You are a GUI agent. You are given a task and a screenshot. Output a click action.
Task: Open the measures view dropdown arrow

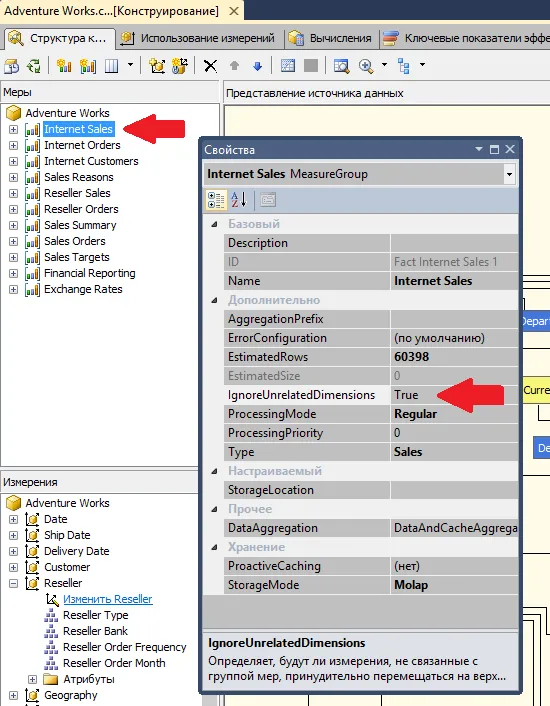[131, 65]
